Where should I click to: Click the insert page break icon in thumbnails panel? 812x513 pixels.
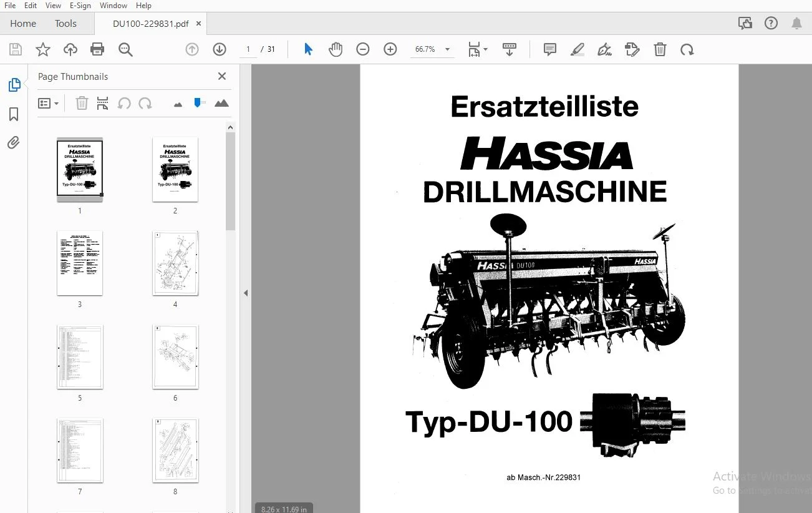point(103,103)
